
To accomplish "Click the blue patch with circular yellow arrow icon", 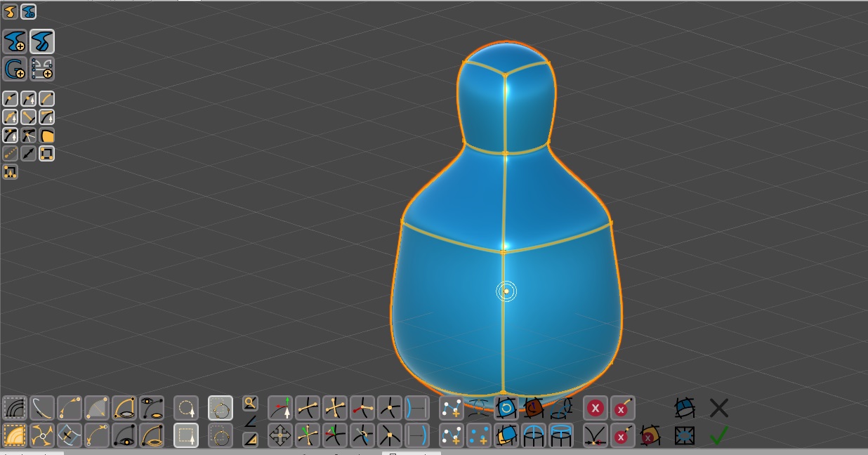I will point(506,408).
